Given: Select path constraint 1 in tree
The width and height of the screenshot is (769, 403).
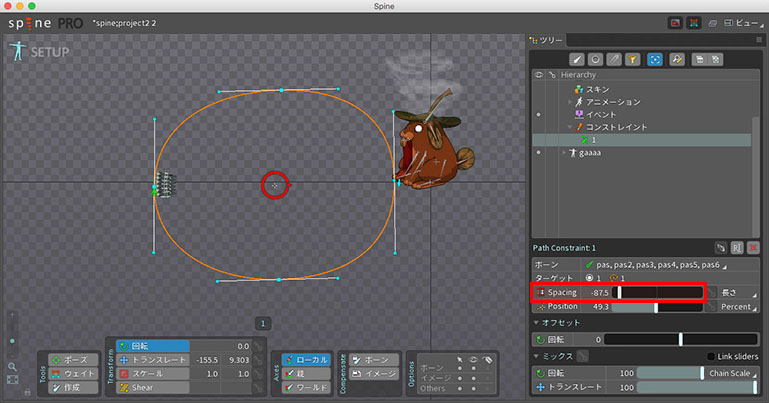Looking at the screenshot, I should (641, 140).
